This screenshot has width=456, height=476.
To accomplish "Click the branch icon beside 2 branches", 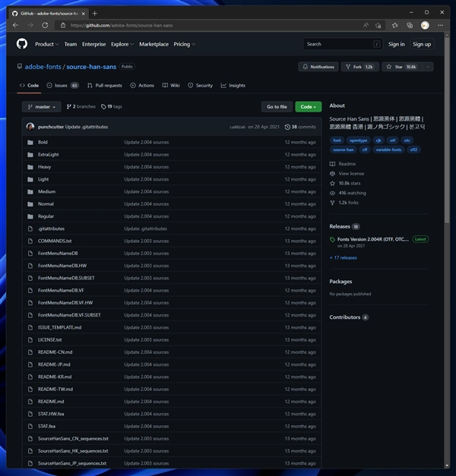I will (x=69, y=106).
